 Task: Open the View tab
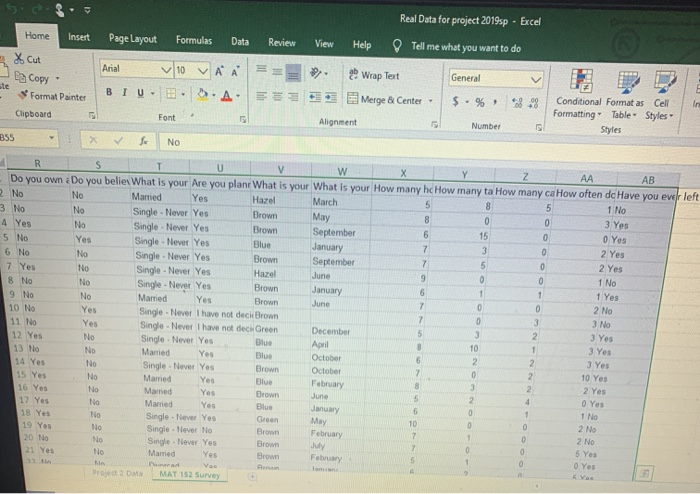coord(324,44)
